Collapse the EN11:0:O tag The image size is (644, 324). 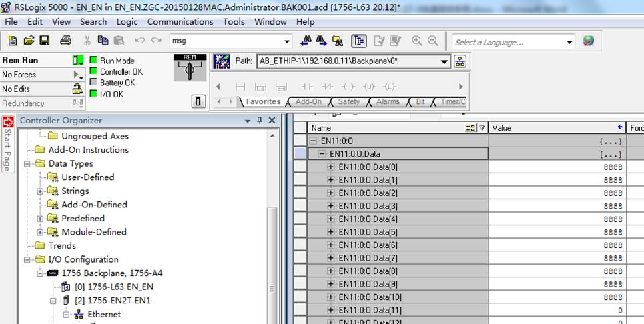coord(314,141)
